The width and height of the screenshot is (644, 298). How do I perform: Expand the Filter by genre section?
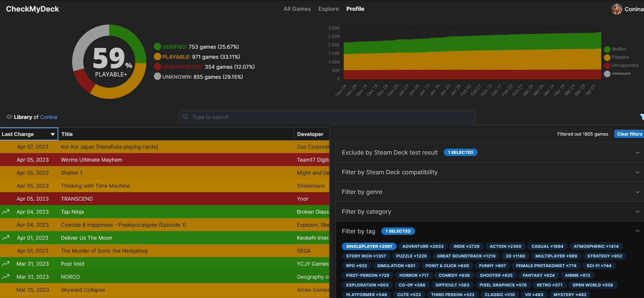coord(489,192)
